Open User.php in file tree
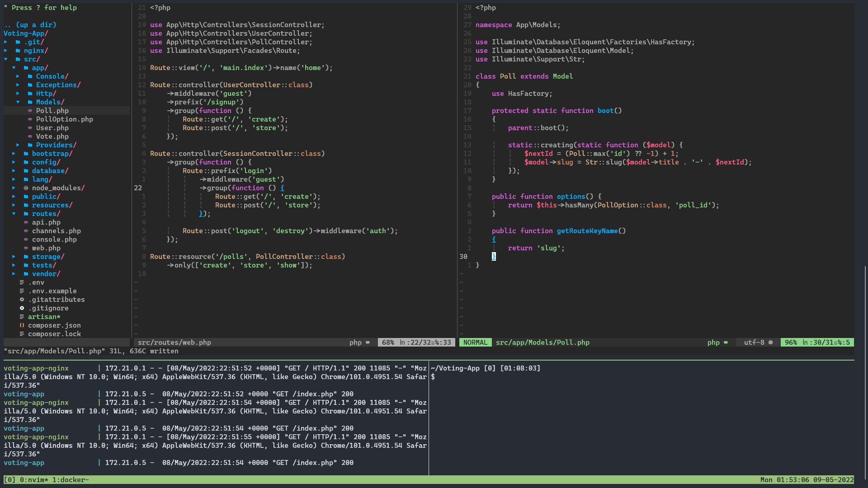This screenshot has height=488, width=868. click(x=52, y=128)
